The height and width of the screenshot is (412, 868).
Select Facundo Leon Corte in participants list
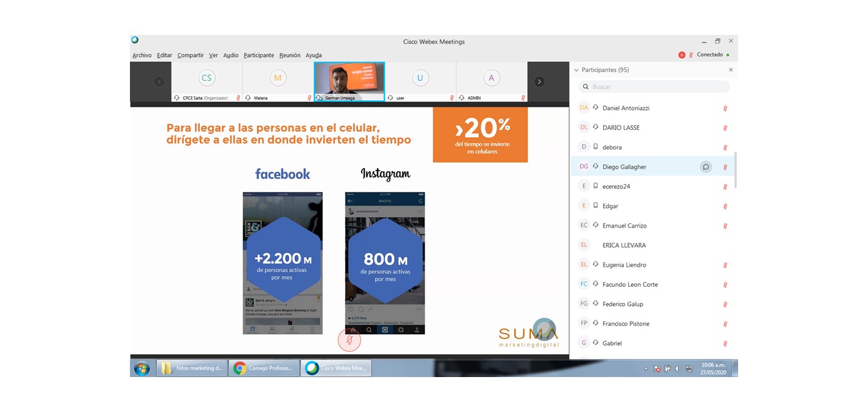click(653, 284)
